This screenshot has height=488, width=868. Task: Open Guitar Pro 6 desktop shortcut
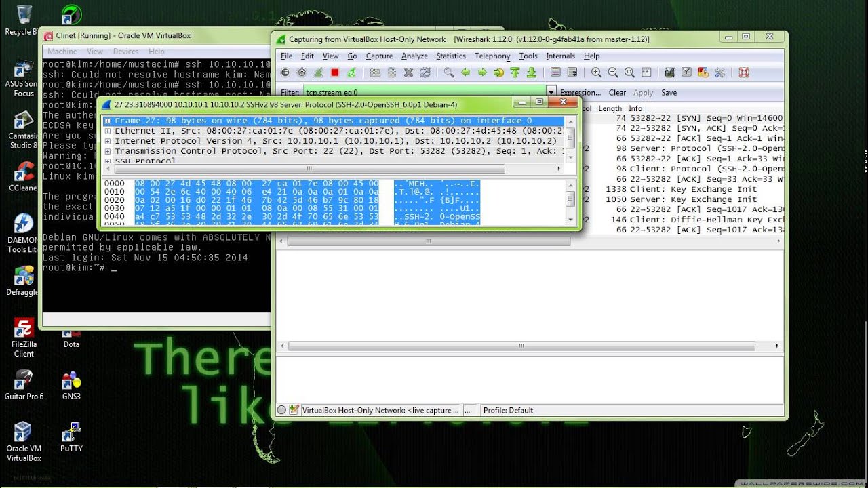pyautogui.click(x=24, y=386)
